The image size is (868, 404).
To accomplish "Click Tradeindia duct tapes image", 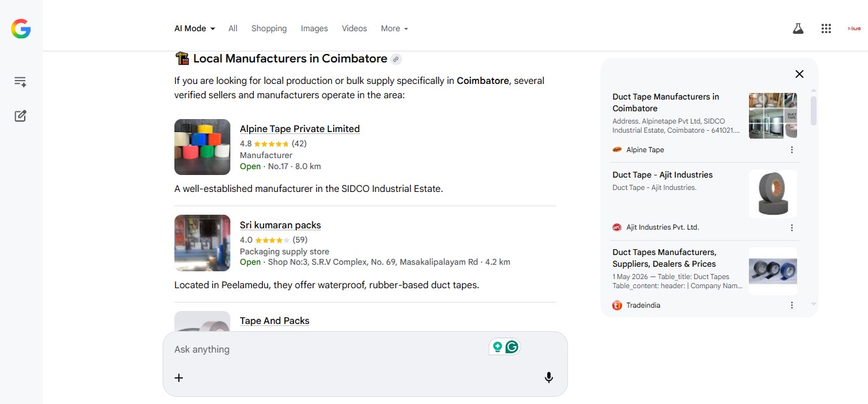I will 773,271.
